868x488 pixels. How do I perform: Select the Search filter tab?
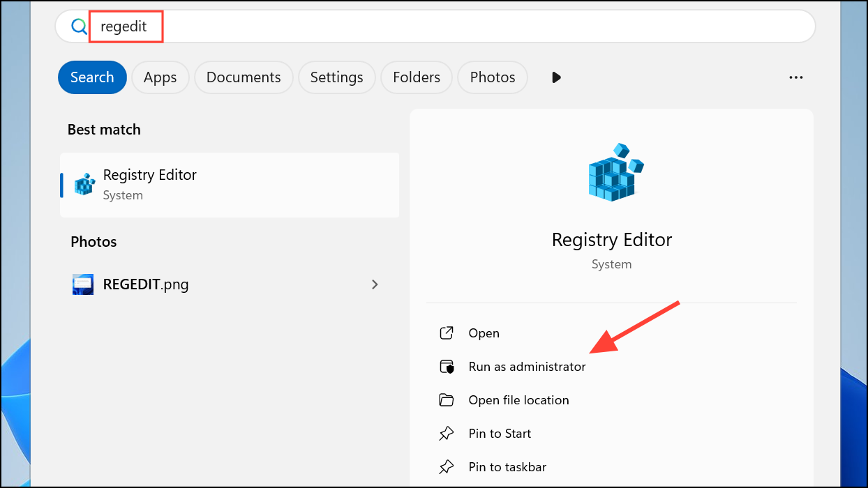pyautogui.click(x=92, y=77)
